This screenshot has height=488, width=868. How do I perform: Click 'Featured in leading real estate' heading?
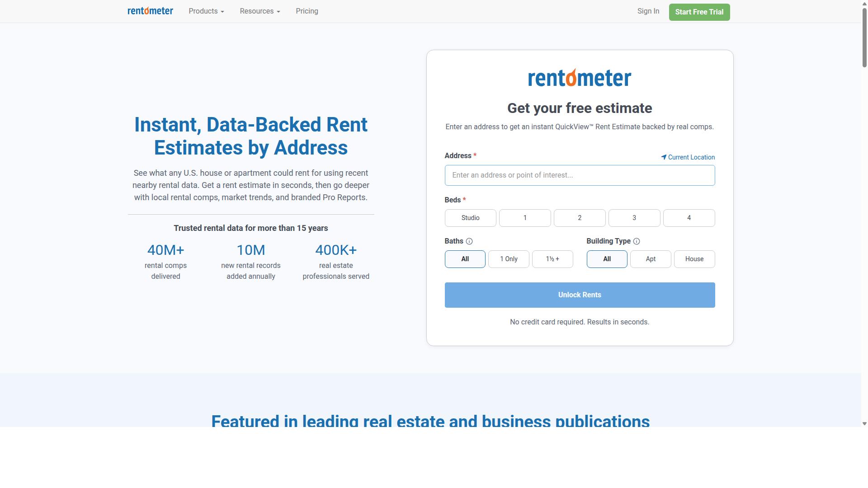click(x=430, y=420)
